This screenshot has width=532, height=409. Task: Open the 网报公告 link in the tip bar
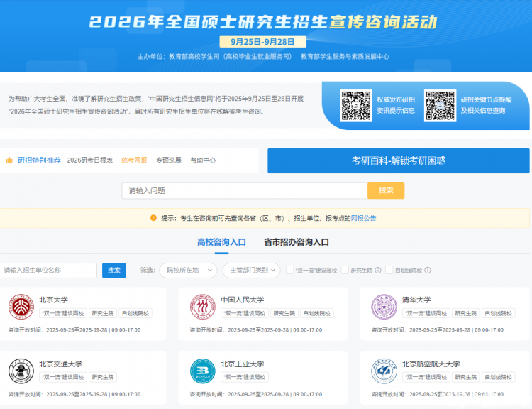tap(363, 218)
